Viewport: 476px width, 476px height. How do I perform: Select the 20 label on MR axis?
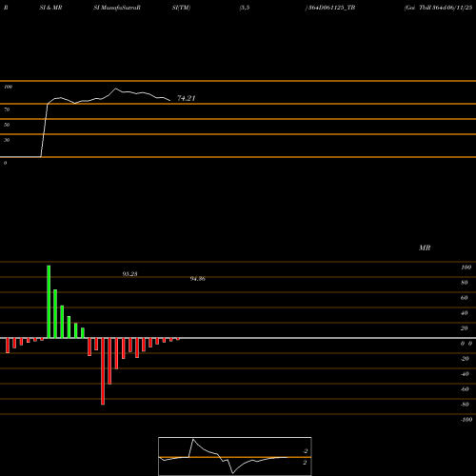click(465, 328)
